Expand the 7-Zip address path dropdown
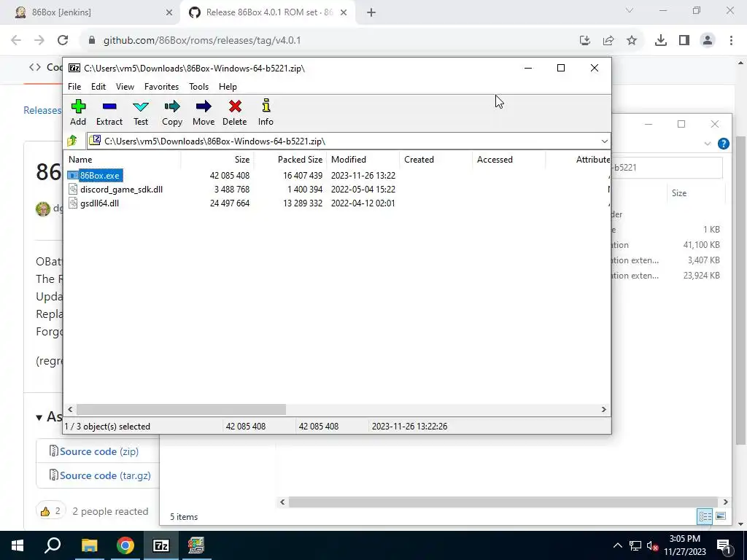The width and height of the screenshot is (747, 560). coord(604,141)
